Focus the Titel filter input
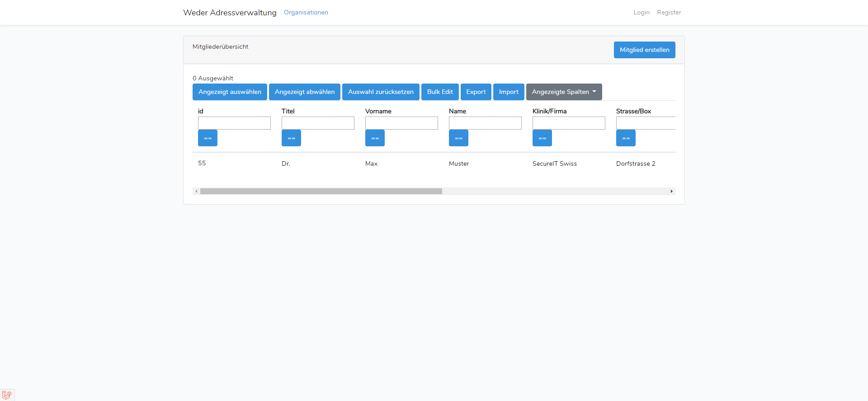 (318, 123)
